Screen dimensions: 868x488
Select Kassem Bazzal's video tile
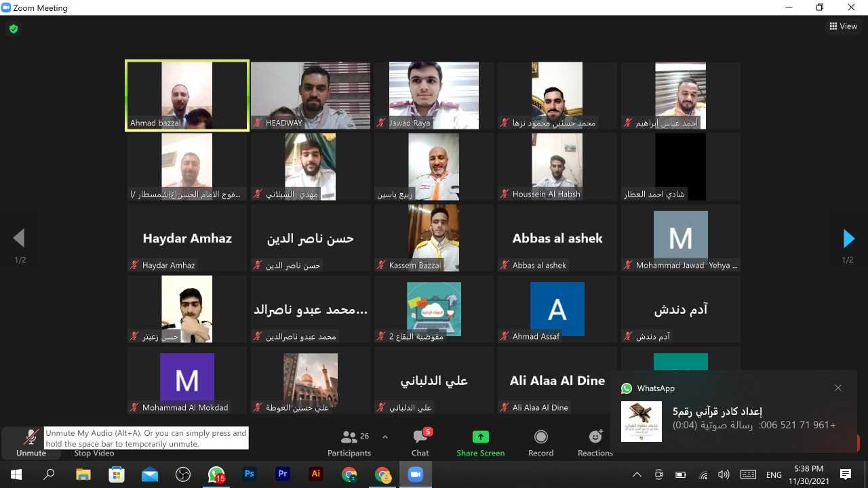tap(434, 238)
